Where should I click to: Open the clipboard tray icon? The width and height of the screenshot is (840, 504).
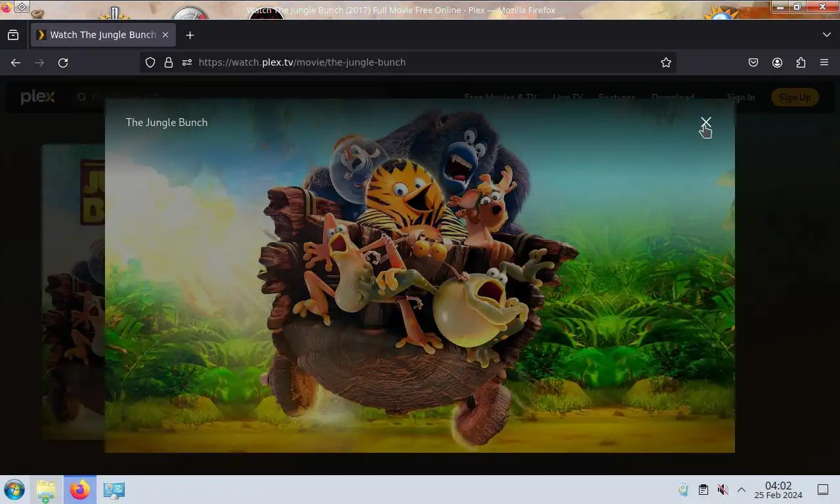pos(703,490)
